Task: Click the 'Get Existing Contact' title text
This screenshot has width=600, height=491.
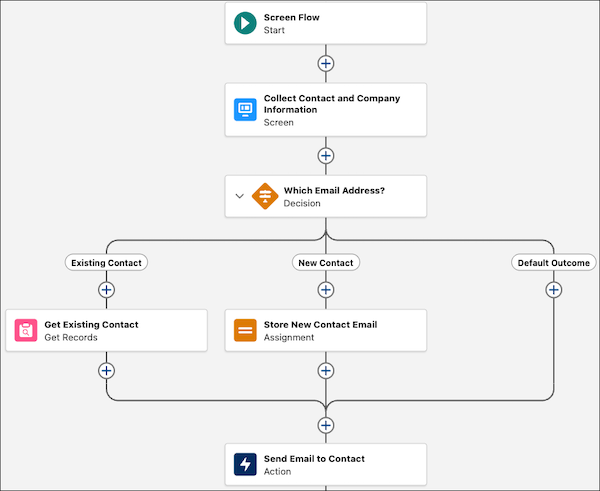Action: click(x=91, y=325)
